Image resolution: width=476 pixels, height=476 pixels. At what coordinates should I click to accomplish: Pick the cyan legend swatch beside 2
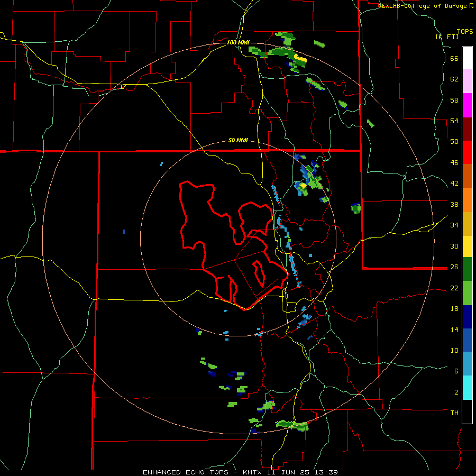[467, 388]
